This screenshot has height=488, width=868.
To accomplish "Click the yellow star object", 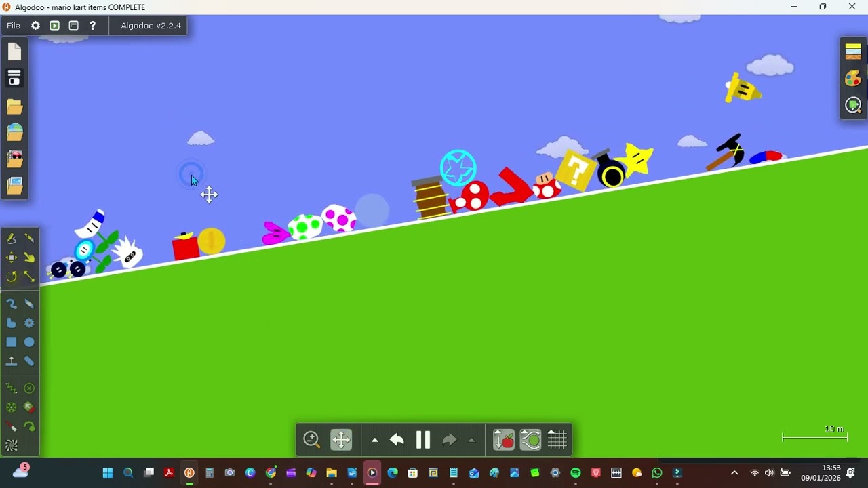I will click(637, 160).
